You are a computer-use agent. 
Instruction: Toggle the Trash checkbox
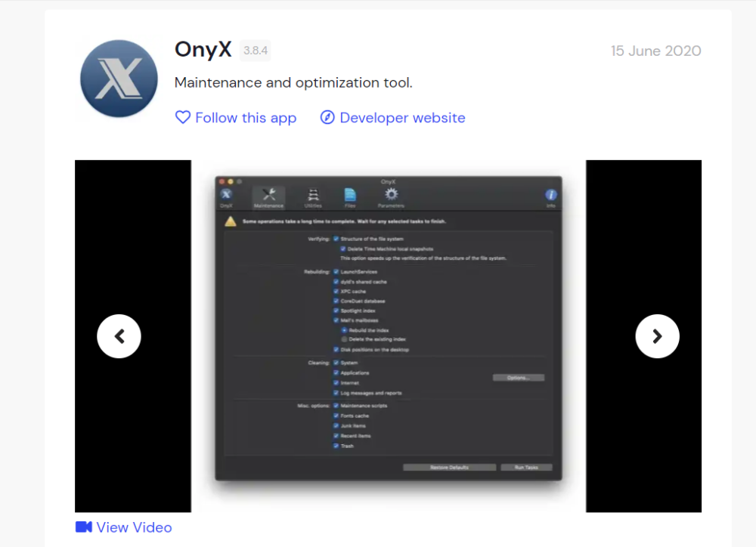point(336,446)
